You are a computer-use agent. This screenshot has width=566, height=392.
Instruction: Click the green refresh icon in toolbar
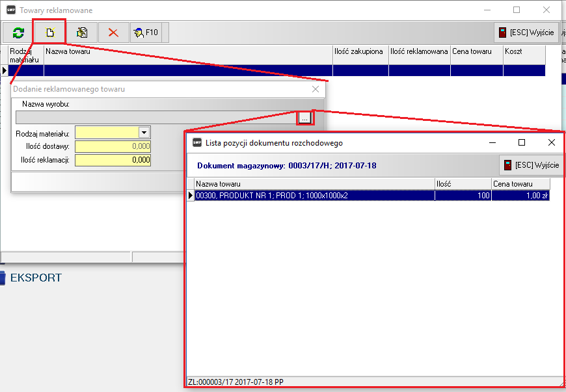coord(18,33)
